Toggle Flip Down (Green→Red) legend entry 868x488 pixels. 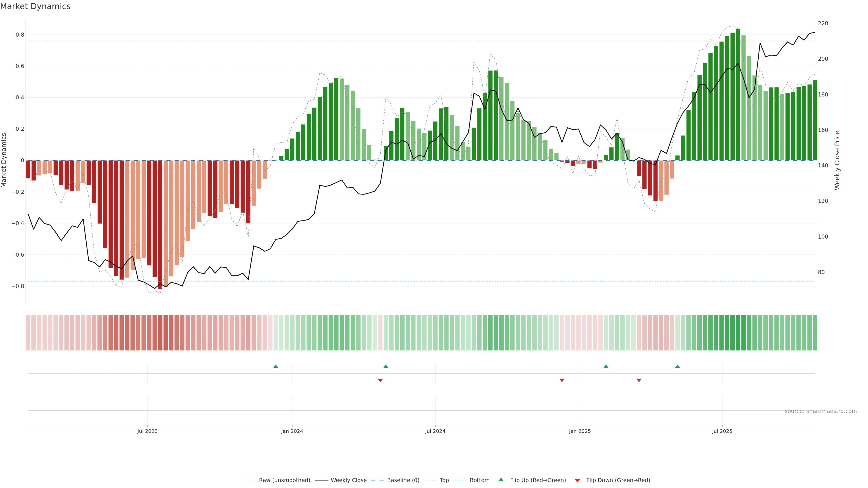618,480
